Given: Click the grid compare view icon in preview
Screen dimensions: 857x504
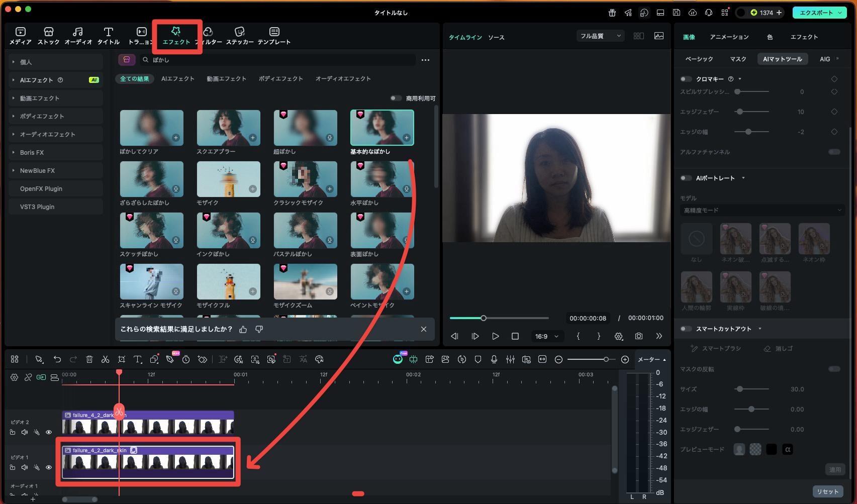Looking at the screenshot, I should [638, 36].
